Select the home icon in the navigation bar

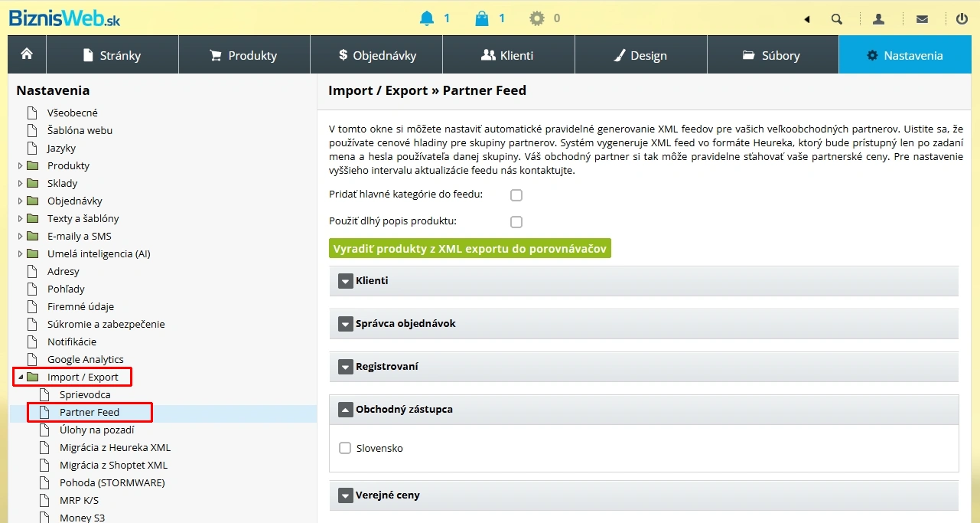tap(26, 54)
